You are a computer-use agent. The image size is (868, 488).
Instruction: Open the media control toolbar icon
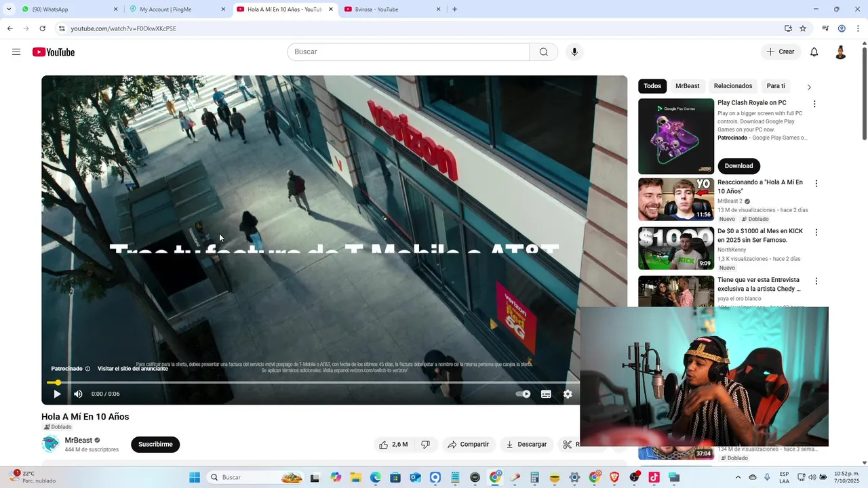coord(825,28)
